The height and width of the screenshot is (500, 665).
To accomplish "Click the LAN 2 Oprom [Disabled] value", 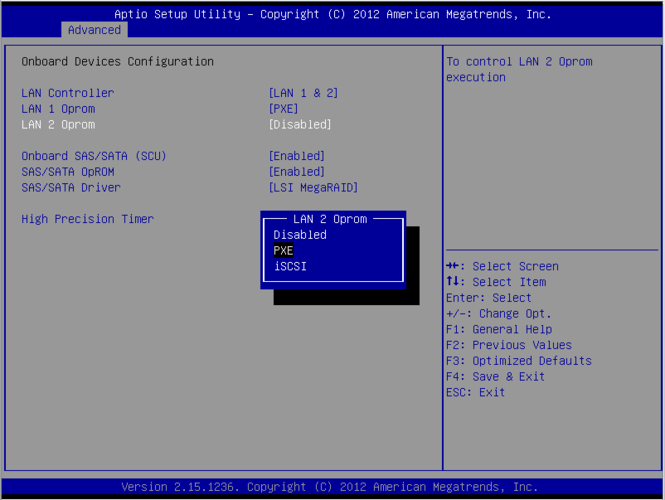I will pos(300,125).
